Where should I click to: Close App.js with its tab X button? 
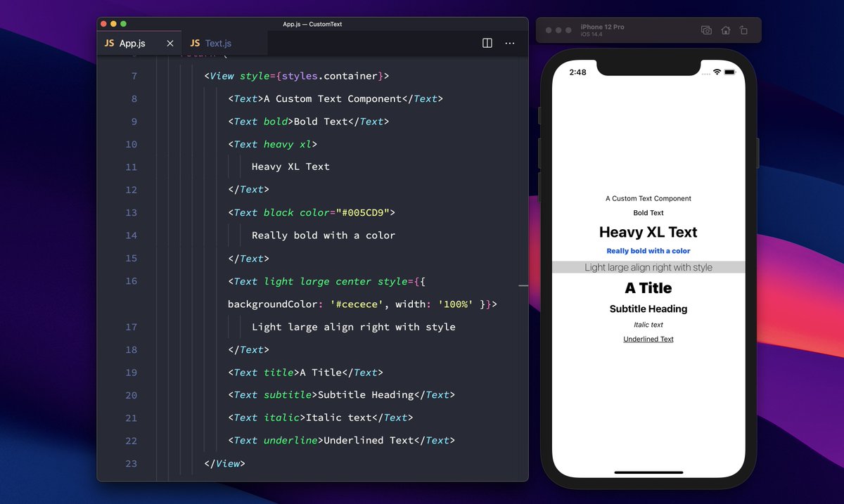click(170, 43)
